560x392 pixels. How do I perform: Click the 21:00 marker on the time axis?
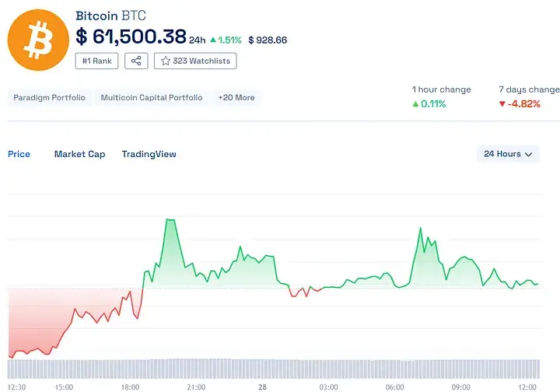pos(196,387)
